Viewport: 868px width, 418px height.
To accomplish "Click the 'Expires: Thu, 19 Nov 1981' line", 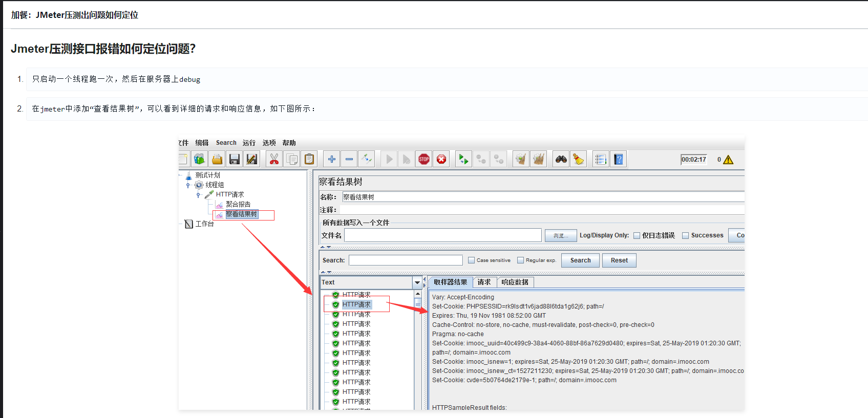I will coord(489,316).
